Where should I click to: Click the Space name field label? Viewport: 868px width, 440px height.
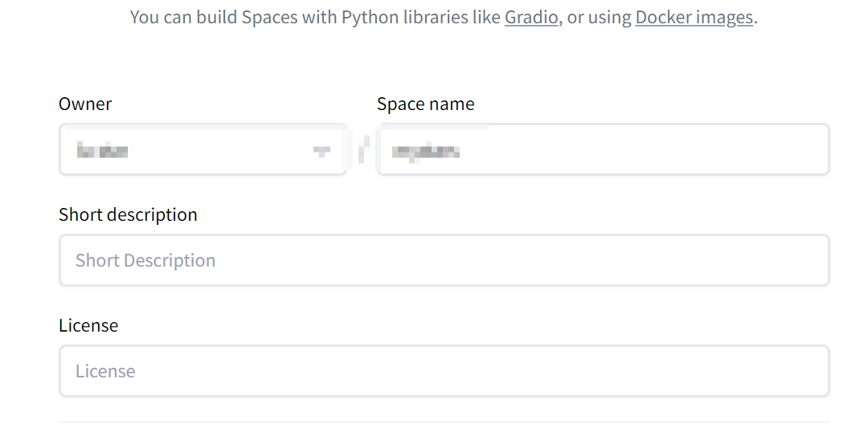click(425, 104)
